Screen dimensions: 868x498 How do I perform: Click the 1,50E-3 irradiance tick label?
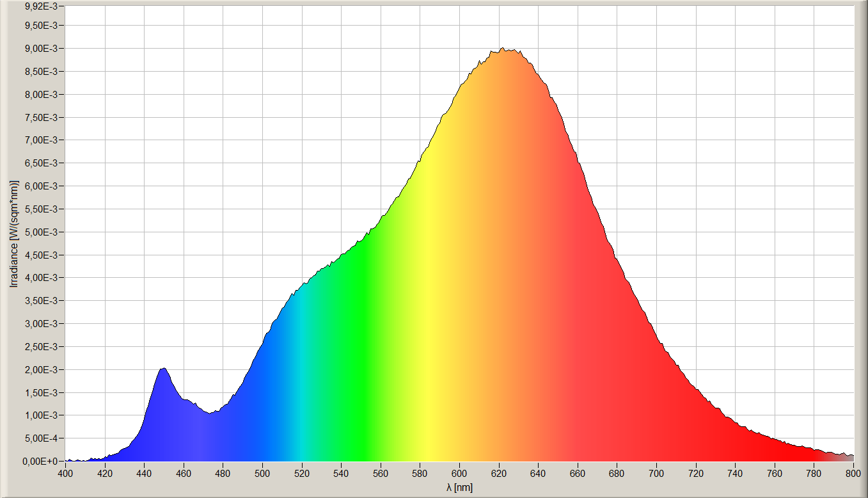coord(42,393)
